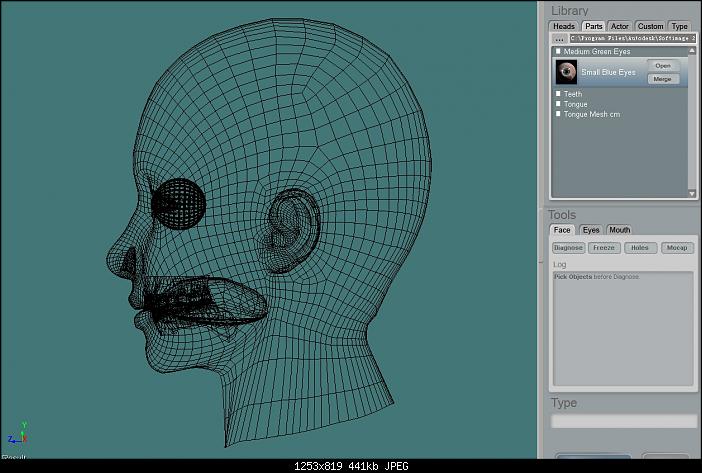This screenshot has width=702, height=473.
Task: Check the Teeth item checkbox
Action: tap(558, 94)
